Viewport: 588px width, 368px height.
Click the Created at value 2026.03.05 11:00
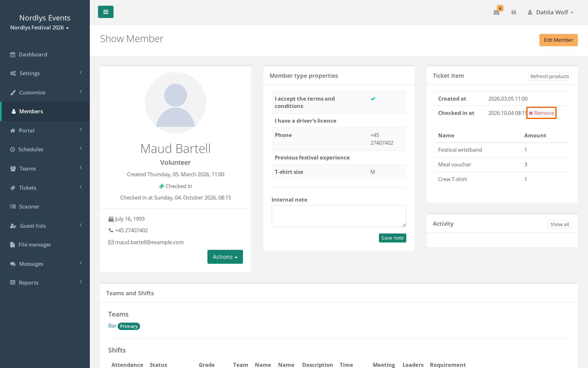click(x=508, y=99)
